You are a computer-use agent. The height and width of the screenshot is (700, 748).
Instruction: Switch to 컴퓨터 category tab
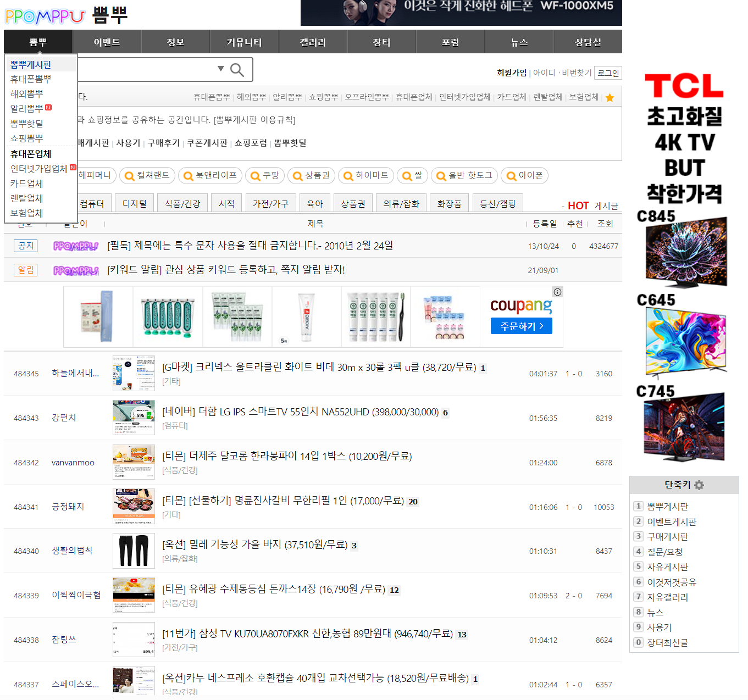point(92,203)
